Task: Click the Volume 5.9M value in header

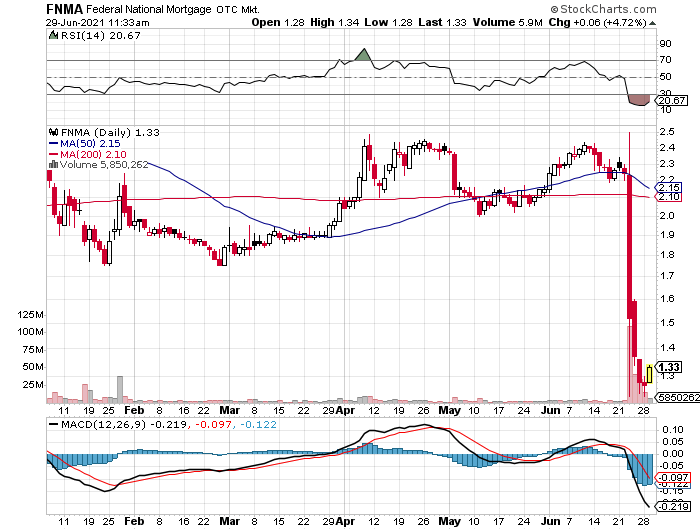Action: [x=508, y=22]
